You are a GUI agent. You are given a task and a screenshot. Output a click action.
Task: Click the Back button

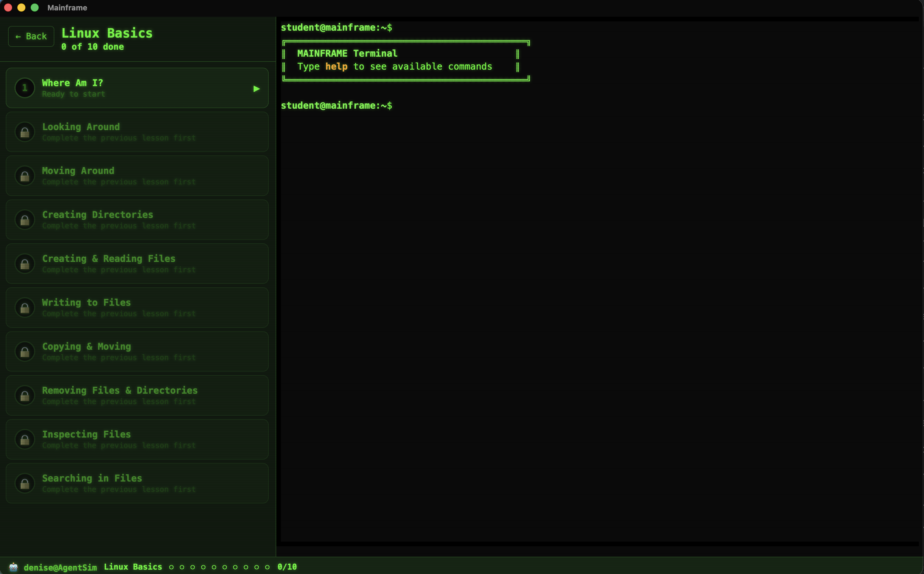click(x=31, y=36)
